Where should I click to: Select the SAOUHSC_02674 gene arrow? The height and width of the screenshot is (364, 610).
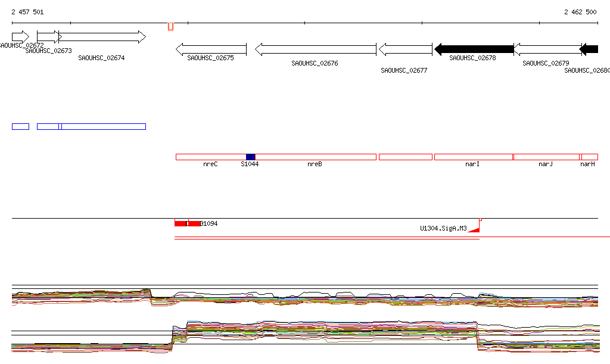pos(101,37)
